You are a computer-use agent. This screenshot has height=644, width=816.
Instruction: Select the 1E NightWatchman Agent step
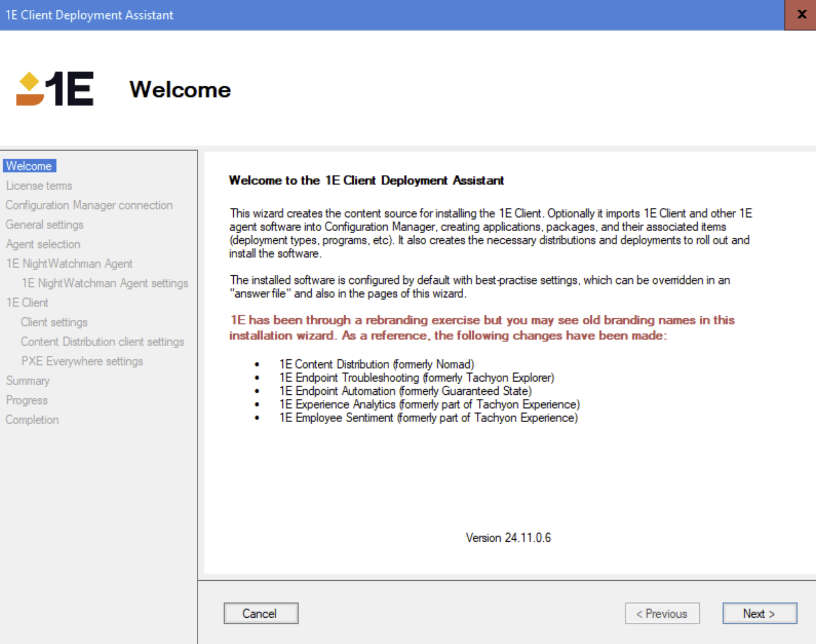[69, 264]
